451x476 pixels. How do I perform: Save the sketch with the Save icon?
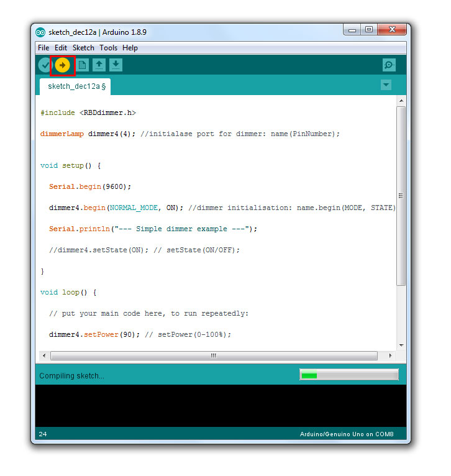(x=116, y=65)
